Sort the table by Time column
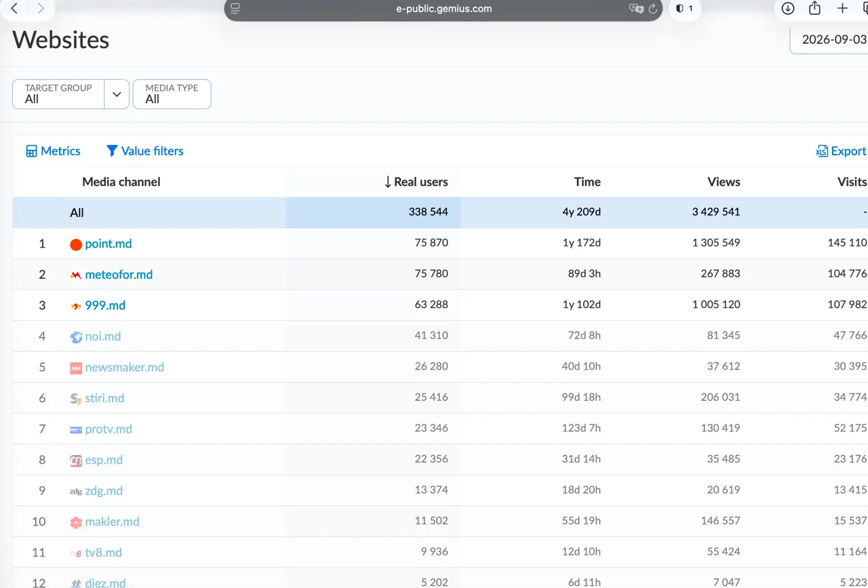 [x=587, y=182]
